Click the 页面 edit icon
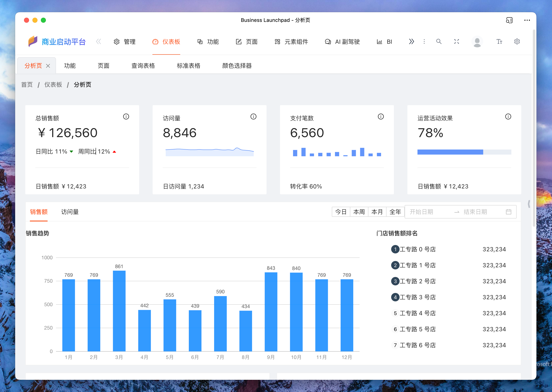The height and width of the screenshot is (392, 552). click(239, 42)
